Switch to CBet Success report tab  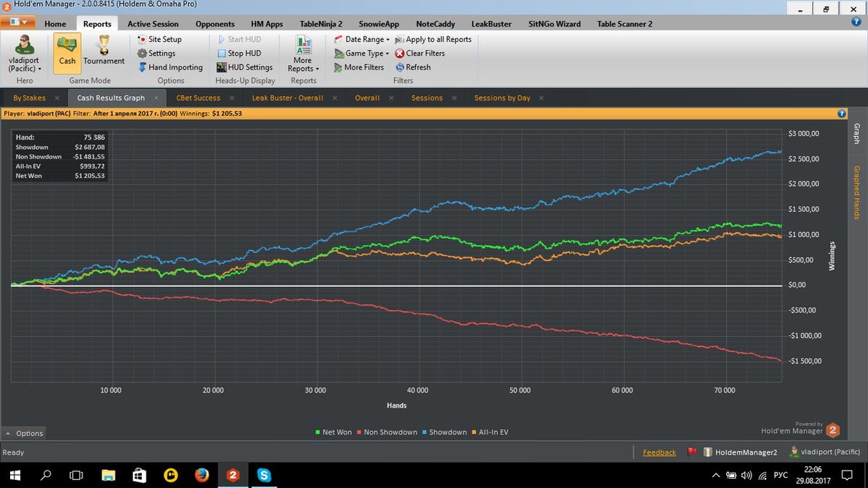(197, 98)
